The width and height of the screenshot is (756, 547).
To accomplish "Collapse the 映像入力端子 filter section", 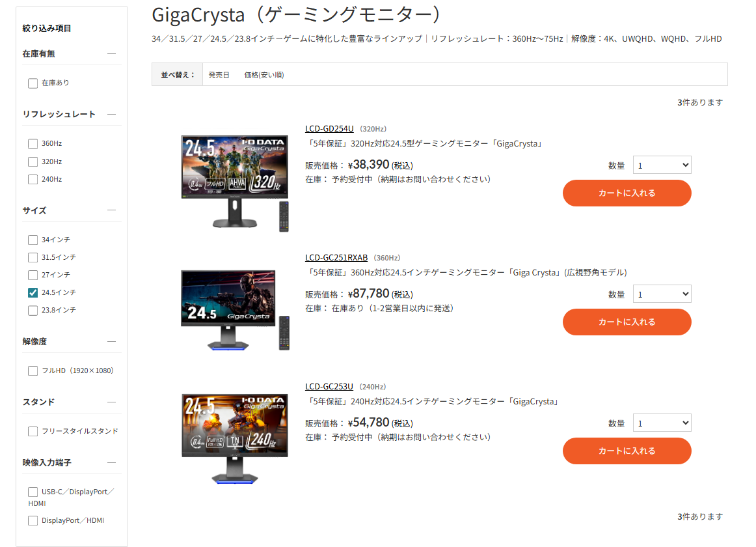I will click(x=112, y=462).
